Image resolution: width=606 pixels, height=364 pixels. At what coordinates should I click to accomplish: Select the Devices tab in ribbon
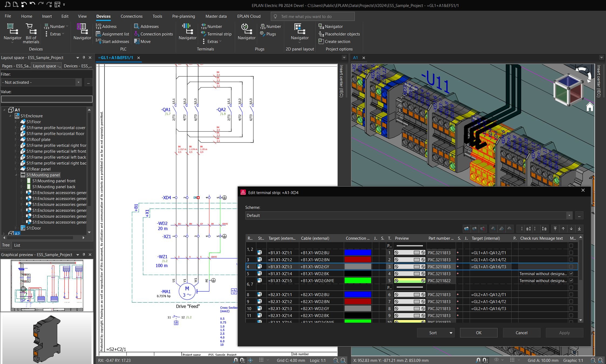(103, 16)
